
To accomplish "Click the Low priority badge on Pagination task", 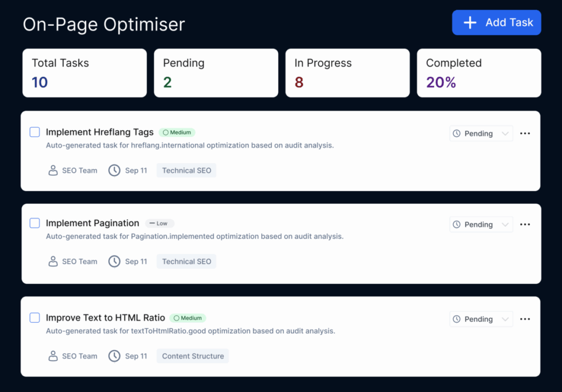I will click(x=159, y=223).
